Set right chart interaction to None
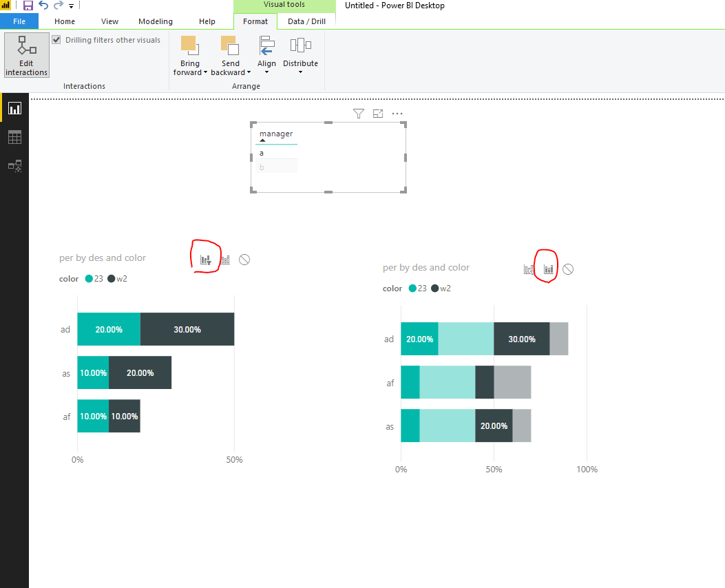Image resolution: width=725 pixels, height=588 pixels. pos(568,269)
